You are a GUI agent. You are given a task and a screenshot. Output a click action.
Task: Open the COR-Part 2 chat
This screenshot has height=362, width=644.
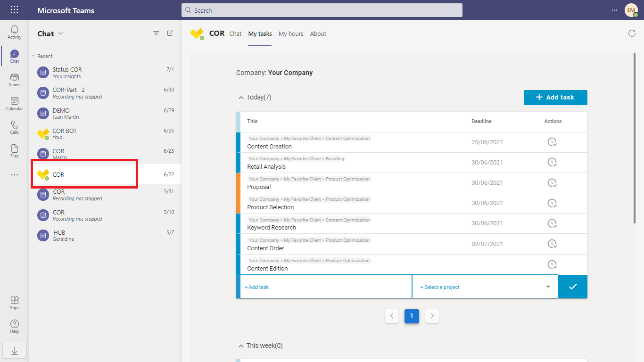click(105, 93)
